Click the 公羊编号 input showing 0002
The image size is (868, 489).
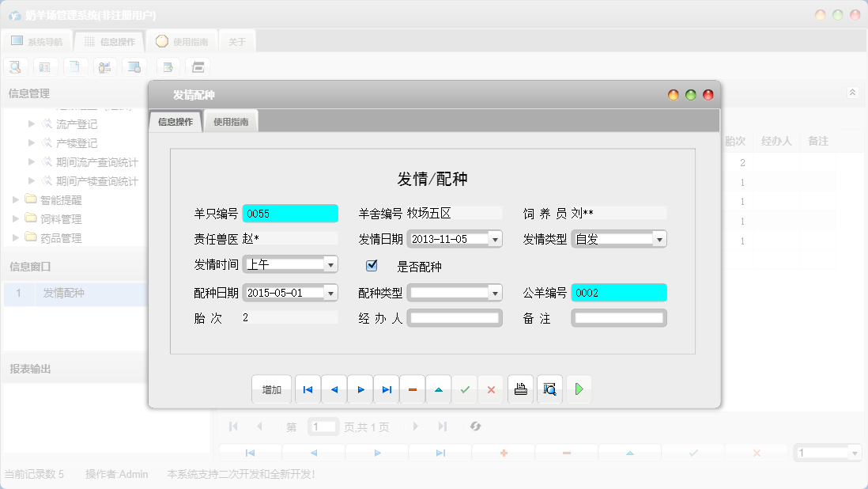click(x=619, y=292)
